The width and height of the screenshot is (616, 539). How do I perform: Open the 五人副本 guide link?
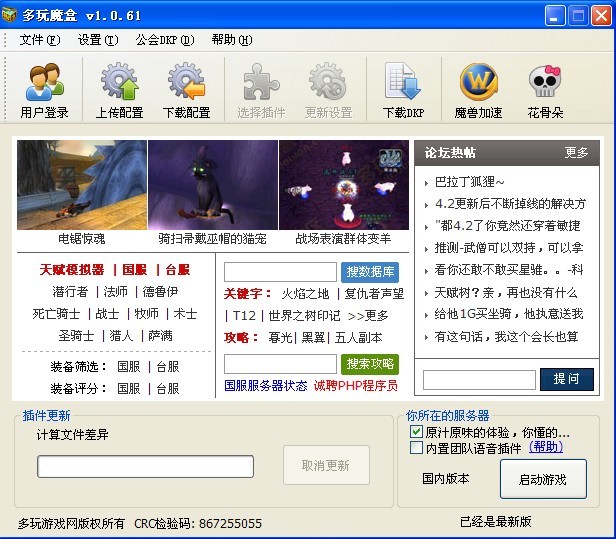click(359, 337)
